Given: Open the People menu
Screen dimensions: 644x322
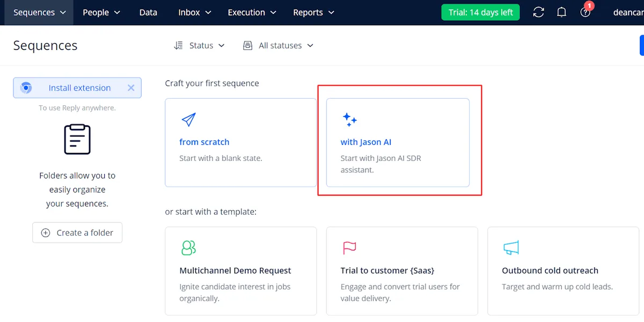Looking at the screenshot, I should click(101, 12).
